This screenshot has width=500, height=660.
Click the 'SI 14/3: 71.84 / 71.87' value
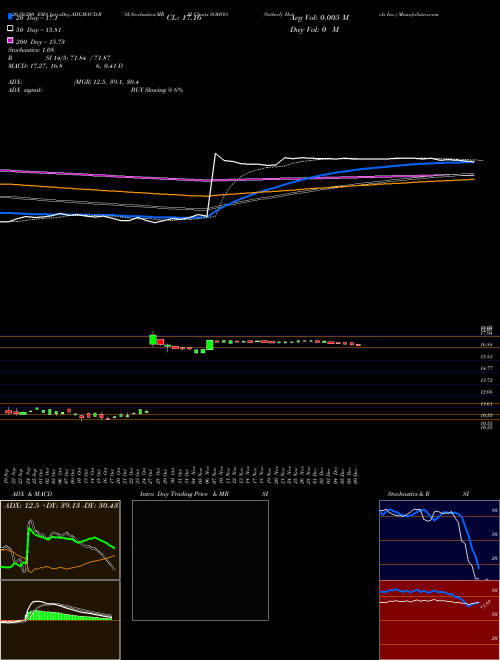coord(78,58)
